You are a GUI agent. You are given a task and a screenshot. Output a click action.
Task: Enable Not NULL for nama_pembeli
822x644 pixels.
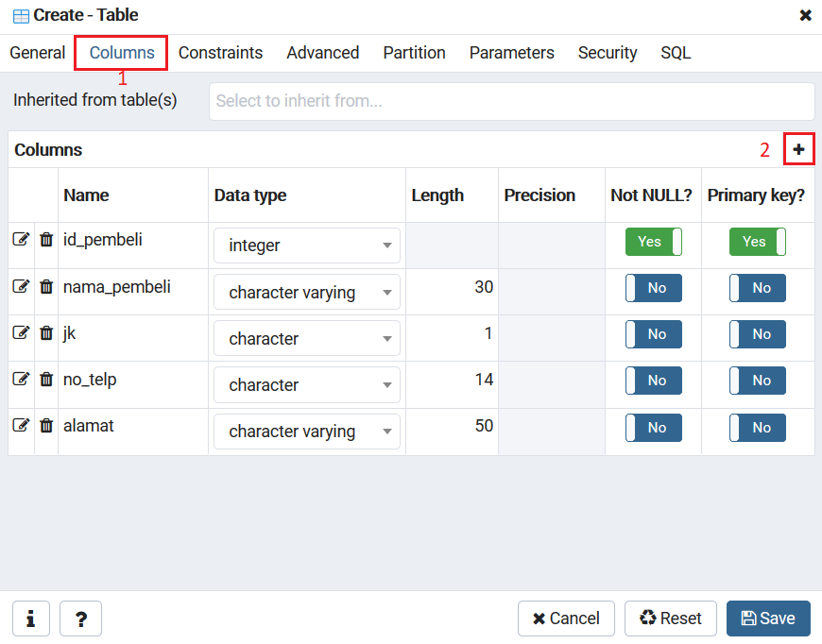(653, 287)
